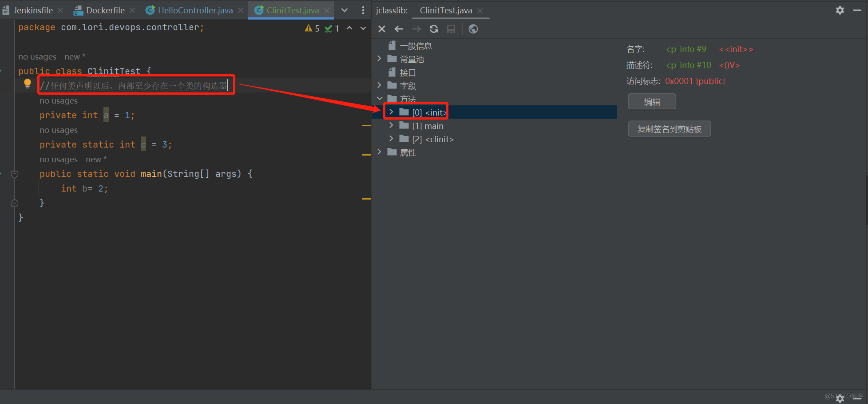The width and height of the screenshot is (868, 404).
Task: Jump to the previous highlighted error
Action: tap(350, 28)
